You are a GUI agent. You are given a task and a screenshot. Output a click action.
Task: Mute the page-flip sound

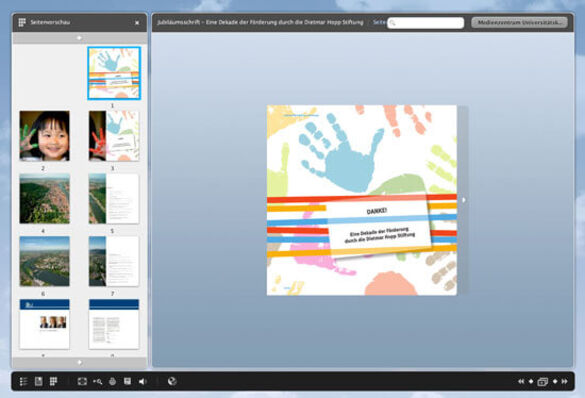click(142, 381)
